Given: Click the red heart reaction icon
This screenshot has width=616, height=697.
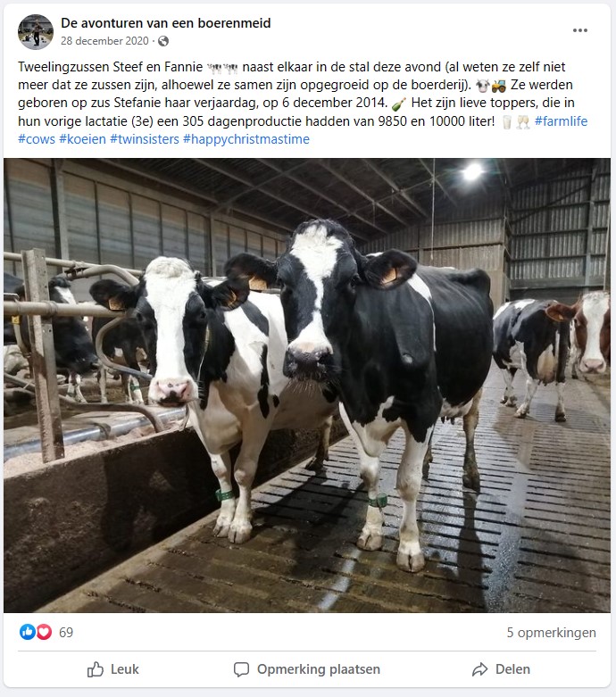Looking at the screenshot, I should (x=44, y=632).
